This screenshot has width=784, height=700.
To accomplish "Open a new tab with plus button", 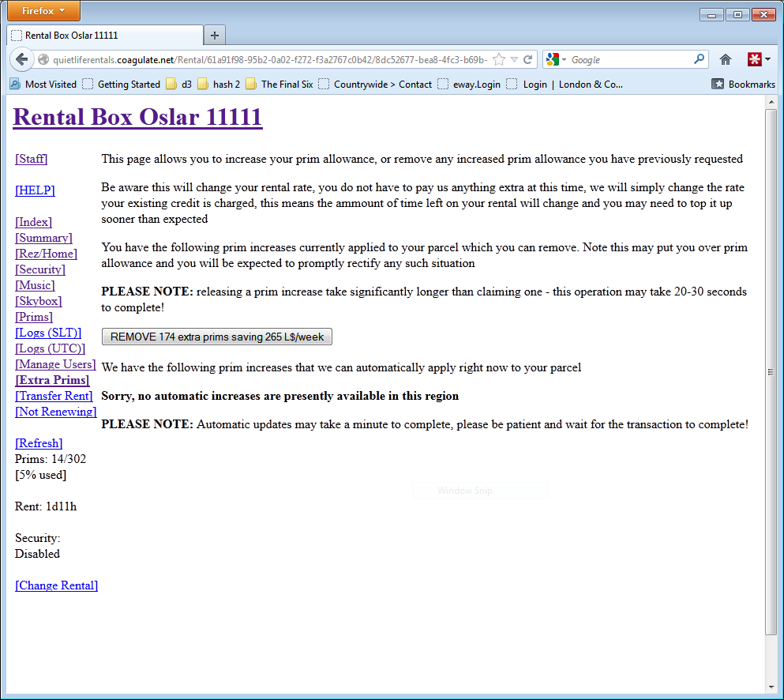I will coord(215,36).
